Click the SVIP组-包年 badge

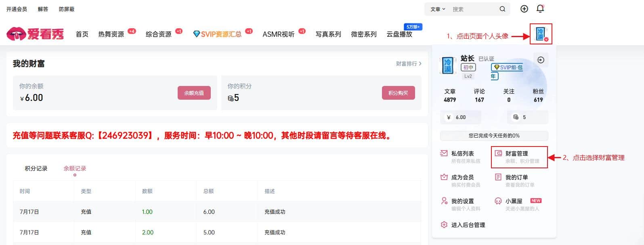click(x=507, y=71)
